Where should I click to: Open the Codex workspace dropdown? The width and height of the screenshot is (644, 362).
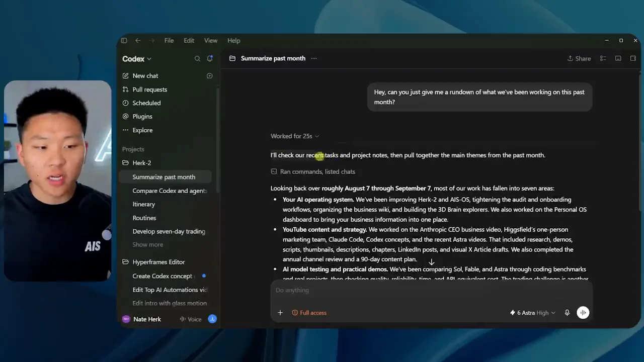tap(137, 59)
